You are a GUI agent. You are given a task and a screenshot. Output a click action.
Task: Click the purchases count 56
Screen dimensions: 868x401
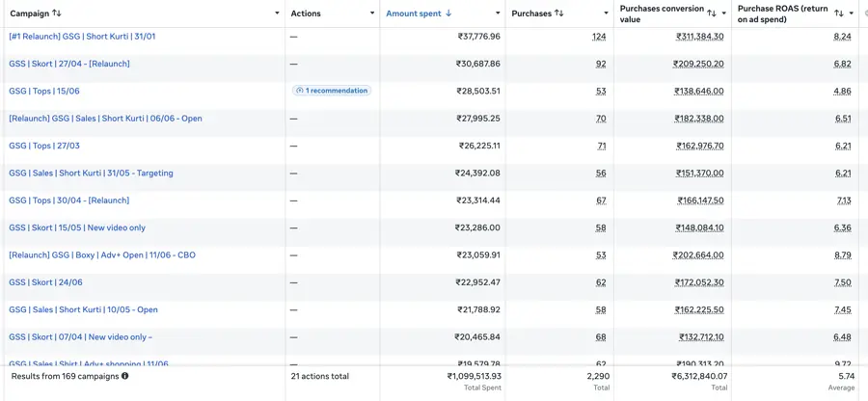601,174
